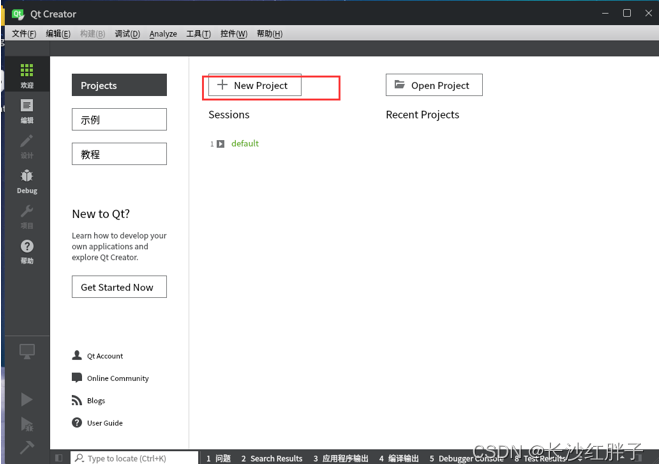Open the 1 问题 issues pane
The width and height of the screenshot is (659, 471).
[219, 458]
